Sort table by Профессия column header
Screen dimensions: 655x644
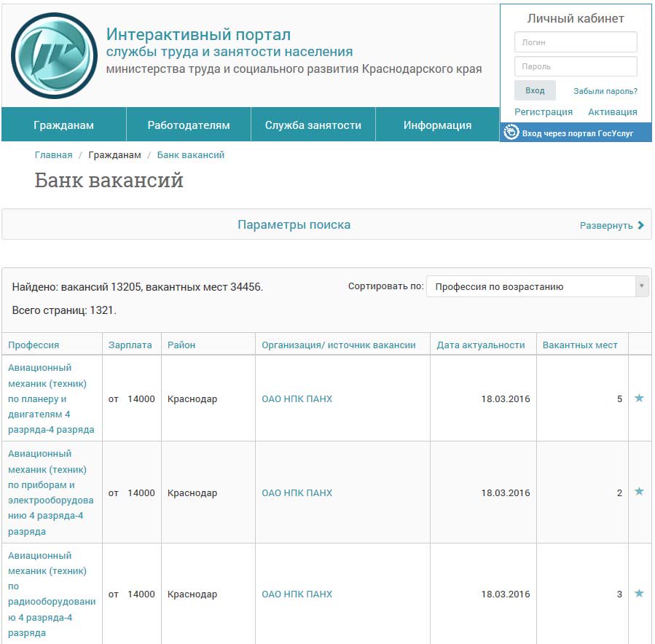[34, 345]
